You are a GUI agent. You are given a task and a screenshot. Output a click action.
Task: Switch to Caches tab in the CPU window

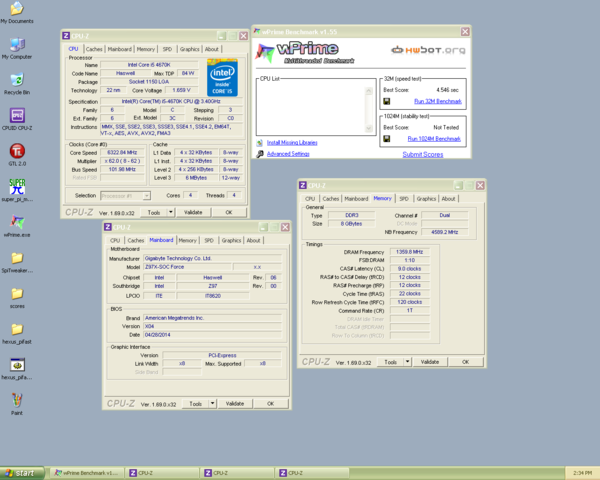click(94, 49)
